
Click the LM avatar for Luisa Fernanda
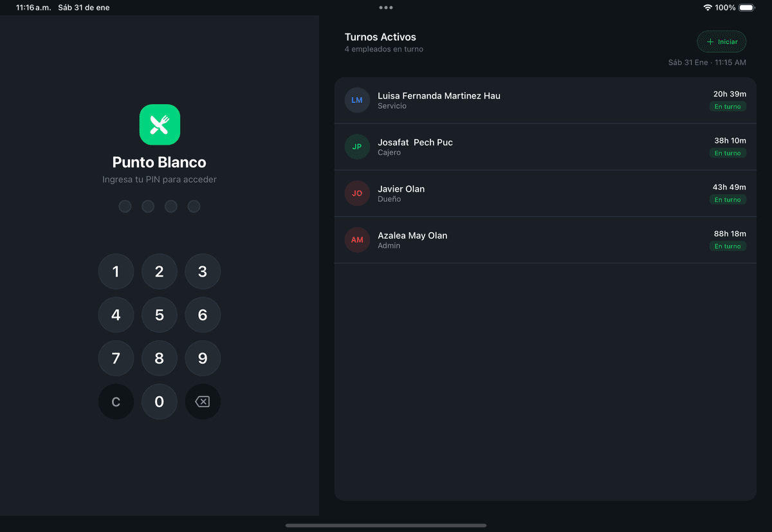pyautogui.click(x=357, y=100)
